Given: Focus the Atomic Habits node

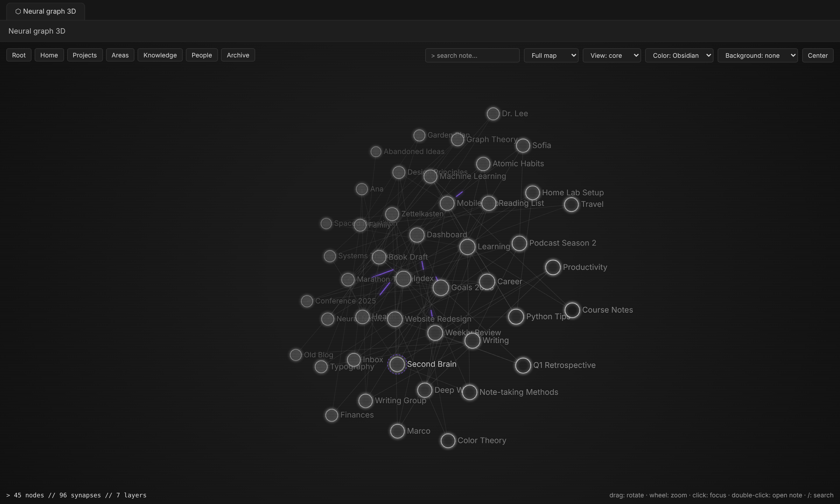Looking at the screenshot, I should coord(483,164).
